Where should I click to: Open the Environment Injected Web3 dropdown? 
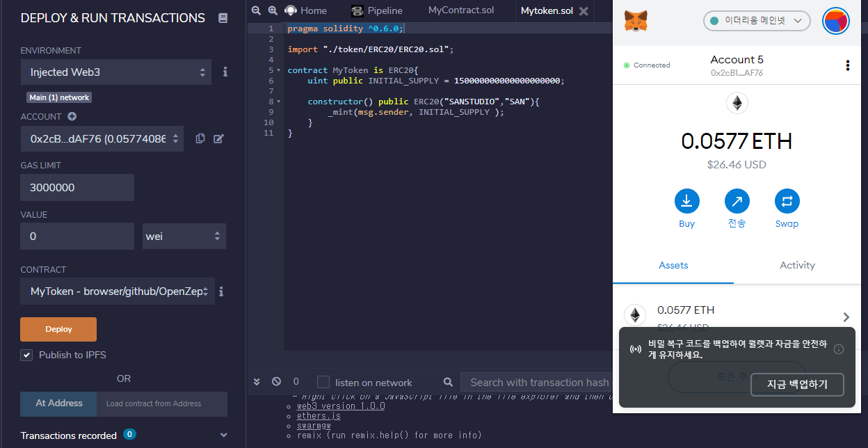(116, 72)
